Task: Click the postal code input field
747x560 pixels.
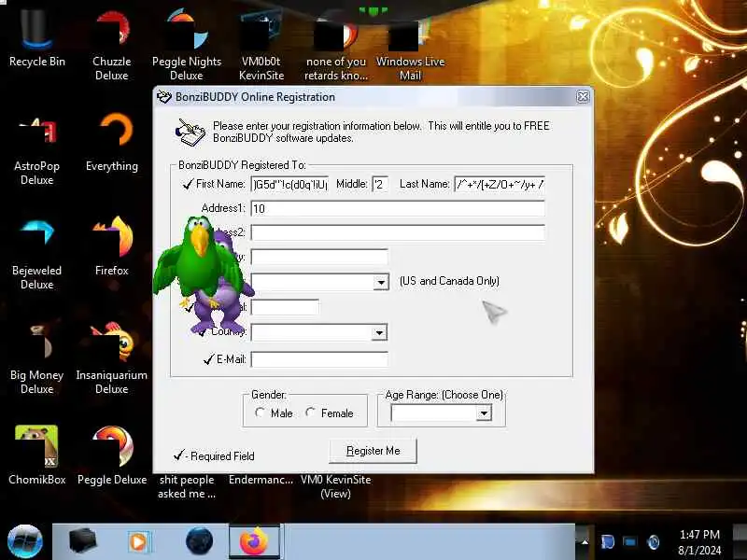Action: (285, 307)
